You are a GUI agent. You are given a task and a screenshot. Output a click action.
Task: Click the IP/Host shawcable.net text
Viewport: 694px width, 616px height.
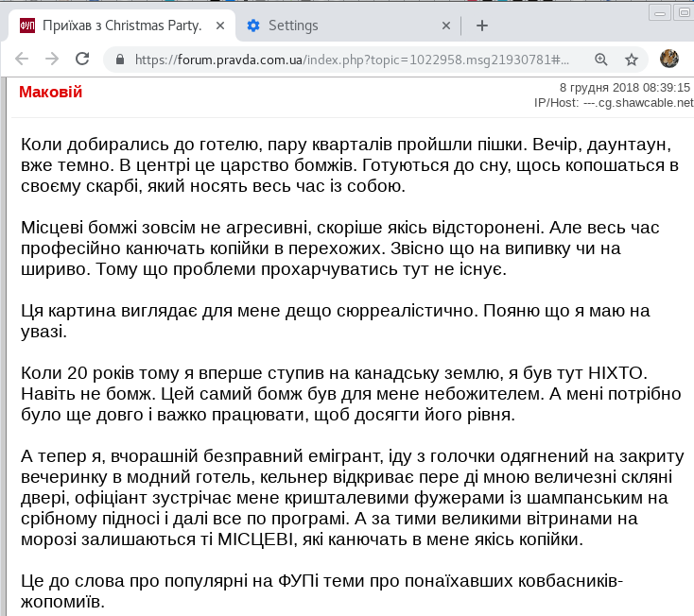click(614, 103)
